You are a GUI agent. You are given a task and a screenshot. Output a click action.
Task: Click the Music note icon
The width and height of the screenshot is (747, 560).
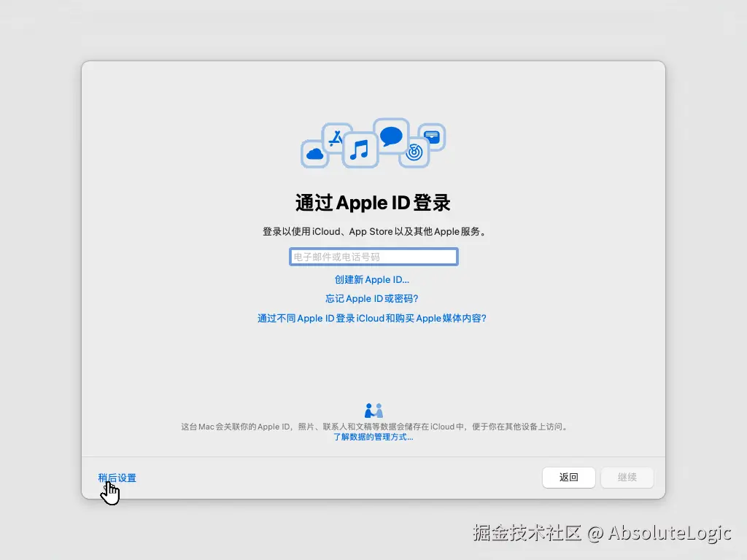point(360,150)
